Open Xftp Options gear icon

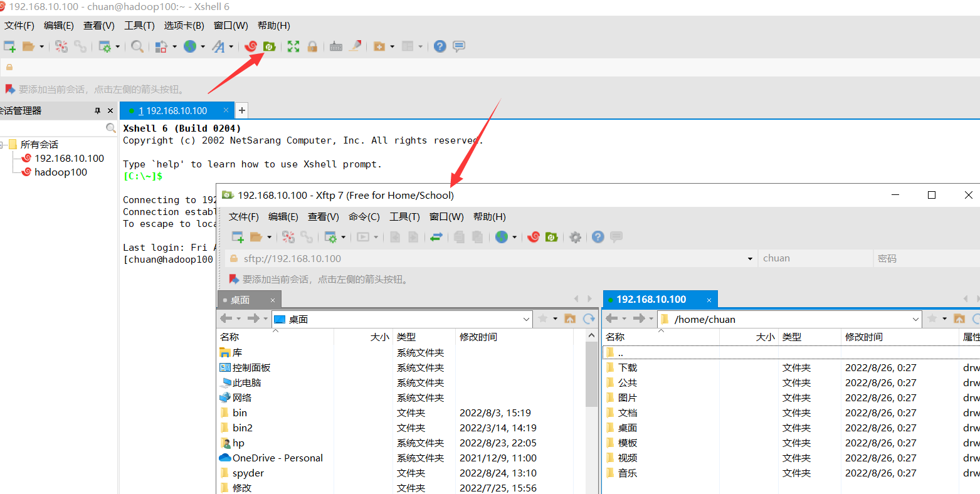[575, 237]
